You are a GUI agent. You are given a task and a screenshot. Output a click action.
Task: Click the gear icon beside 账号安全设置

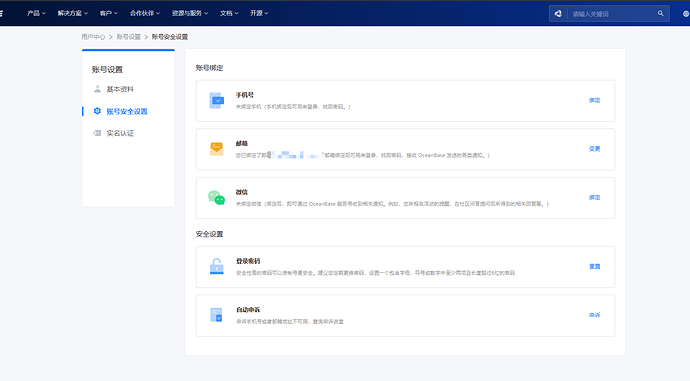[97, 111]
